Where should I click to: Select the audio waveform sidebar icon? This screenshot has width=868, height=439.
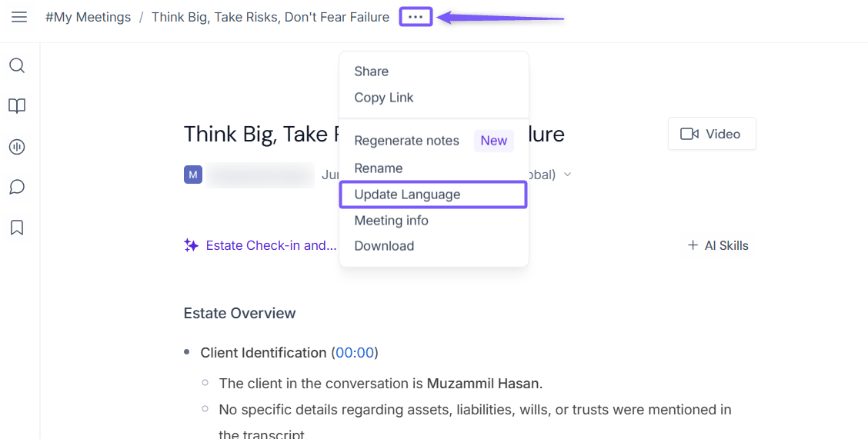pyautogui.click(x=17, y=147)
